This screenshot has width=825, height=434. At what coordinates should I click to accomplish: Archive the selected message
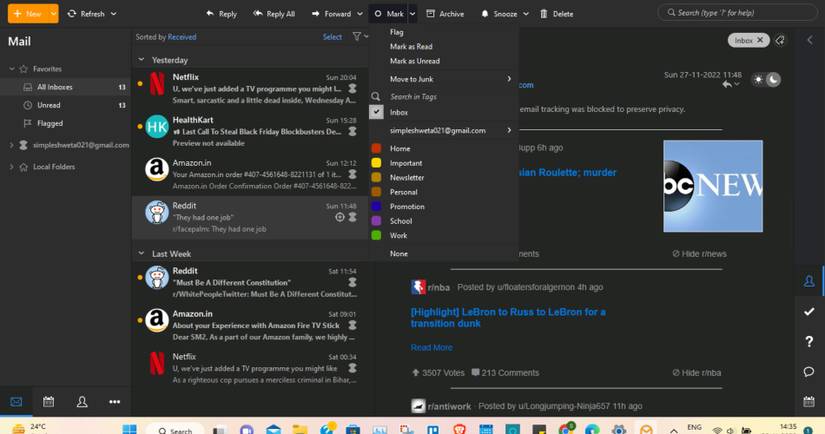click(445, 14)
